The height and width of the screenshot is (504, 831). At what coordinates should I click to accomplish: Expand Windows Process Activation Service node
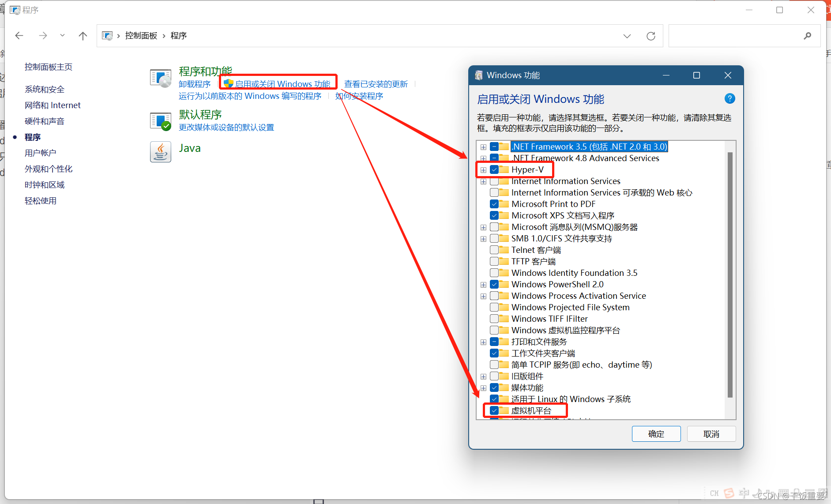tap(483, 296)
